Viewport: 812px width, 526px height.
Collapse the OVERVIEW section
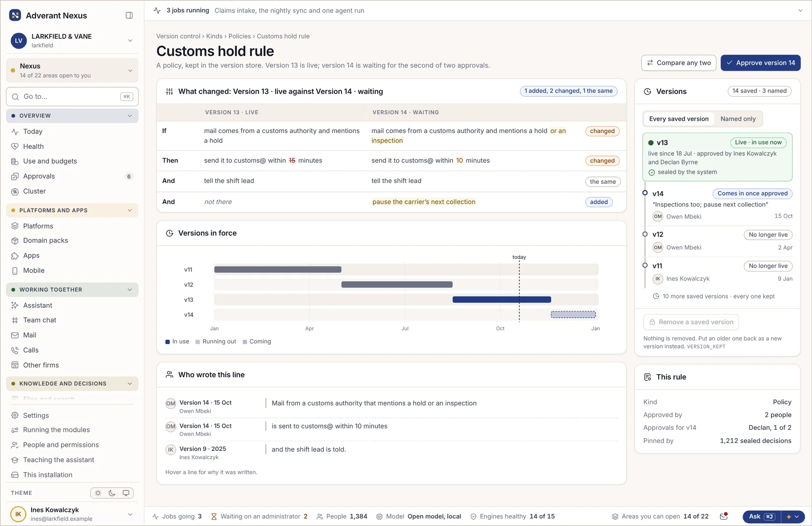(72, 116)
